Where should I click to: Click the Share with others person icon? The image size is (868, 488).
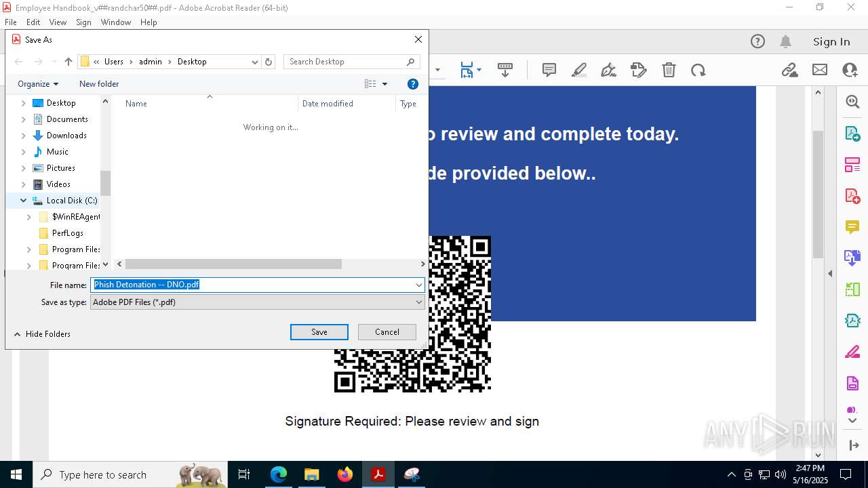click(850, 70)
